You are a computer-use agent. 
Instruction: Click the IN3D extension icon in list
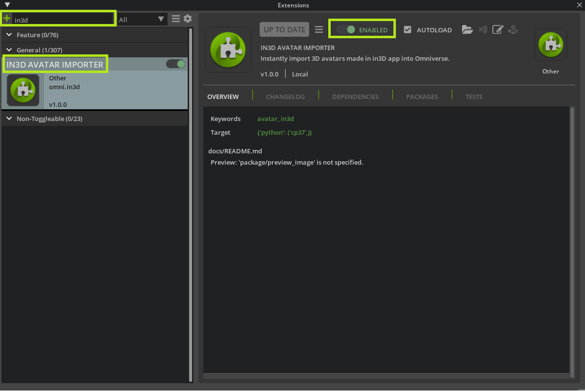point(23,90)
